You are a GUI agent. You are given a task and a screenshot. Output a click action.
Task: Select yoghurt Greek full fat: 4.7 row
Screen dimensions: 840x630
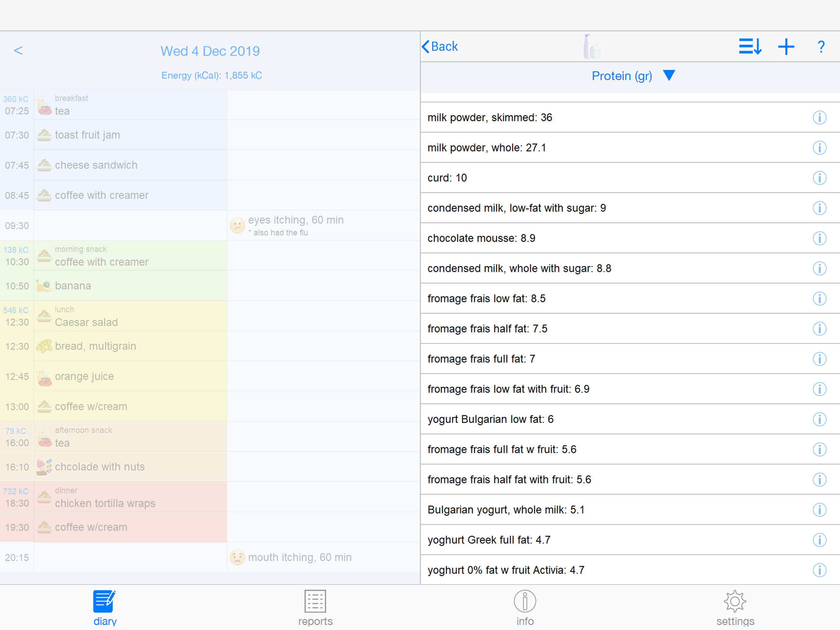[630, 540]
